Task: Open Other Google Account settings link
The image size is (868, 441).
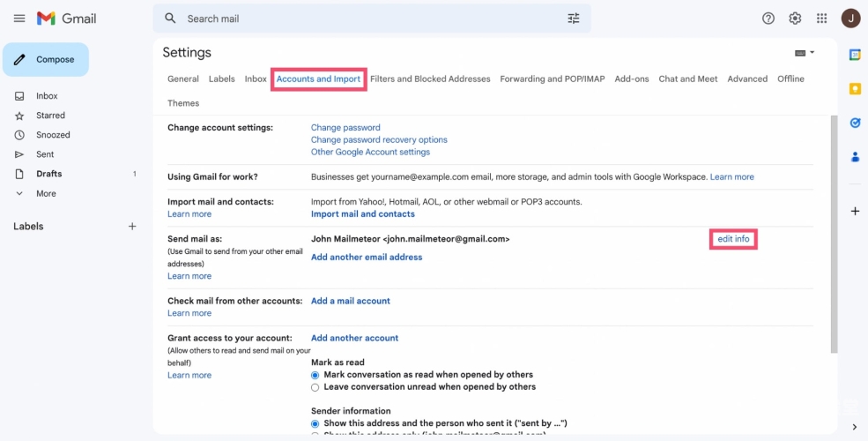Action: (370, 152)
